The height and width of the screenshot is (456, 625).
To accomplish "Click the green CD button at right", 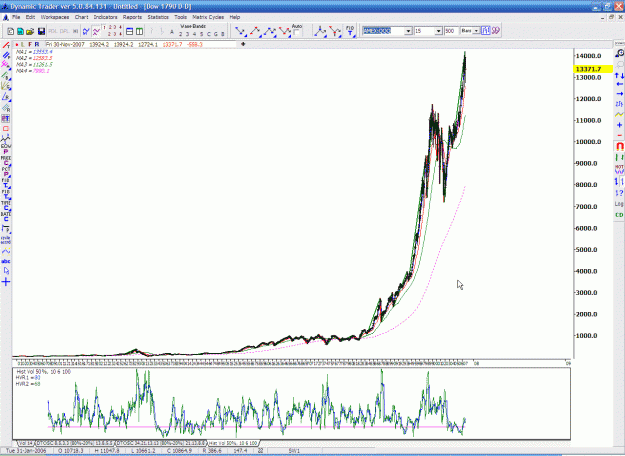I will 619,215.
